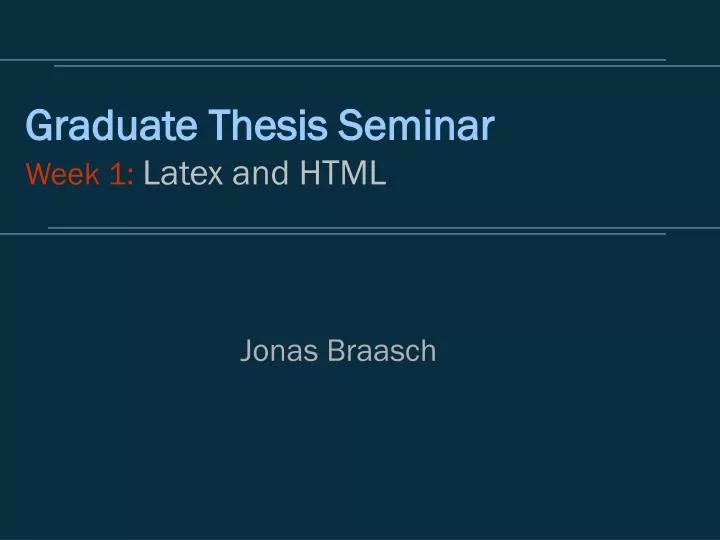Click the lowest horizontal line beneath the subtitle
720x540 pixels.
coord(333,234)
